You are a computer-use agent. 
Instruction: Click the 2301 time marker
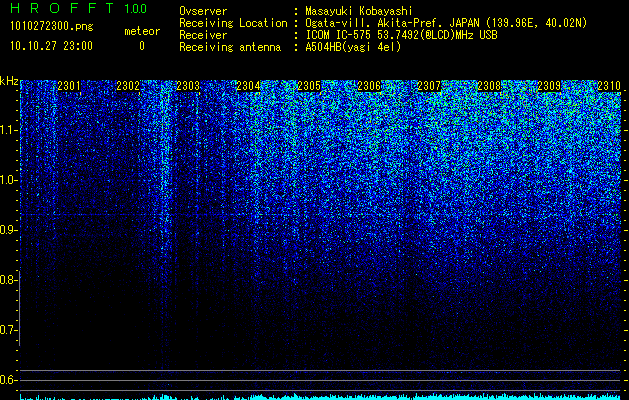69,86
